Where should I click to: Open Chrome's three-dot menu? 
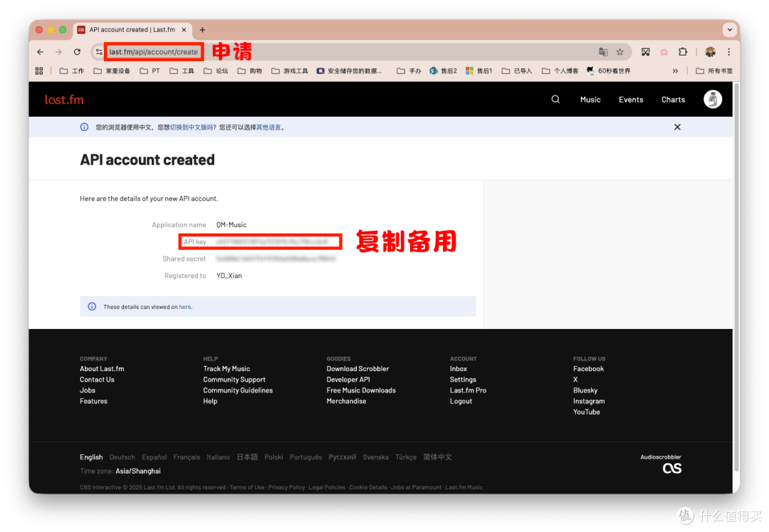[728, 51]
